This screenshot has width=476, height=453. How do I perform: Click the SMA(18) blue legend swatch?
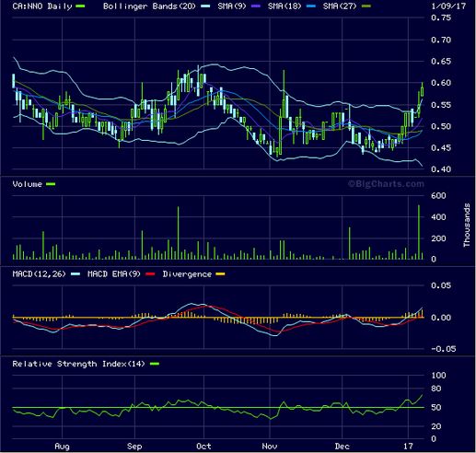coord(311,6)
